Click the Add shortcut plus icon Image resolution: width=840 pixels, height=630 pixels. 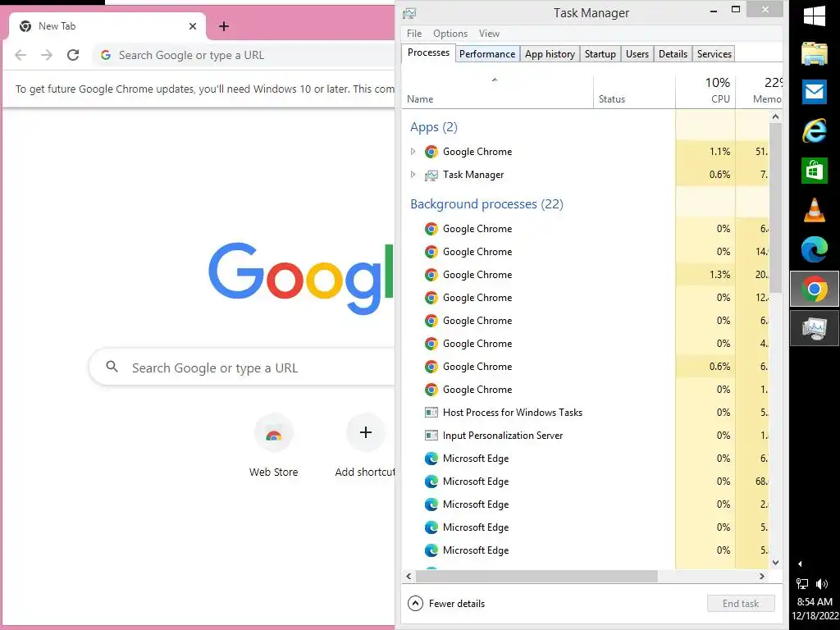click(x=366, y=432)
